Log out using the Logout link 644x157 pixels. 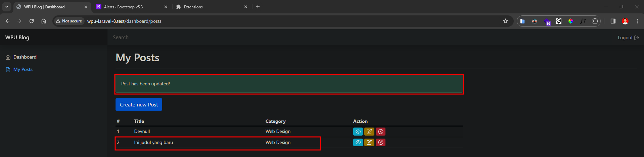[628, 37]
